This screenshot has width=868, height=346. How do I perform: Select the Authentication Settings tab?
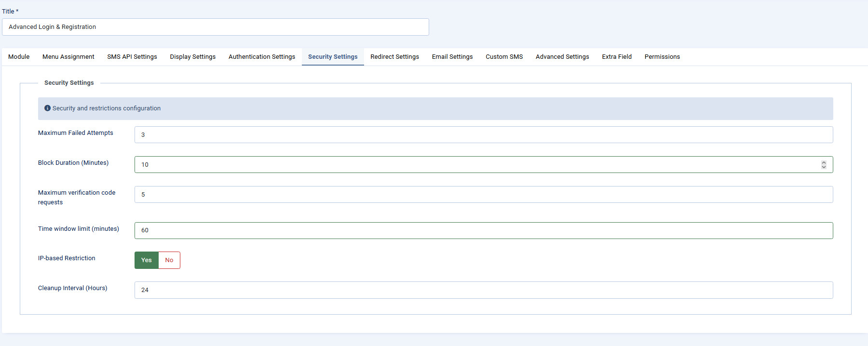(262, 57)
